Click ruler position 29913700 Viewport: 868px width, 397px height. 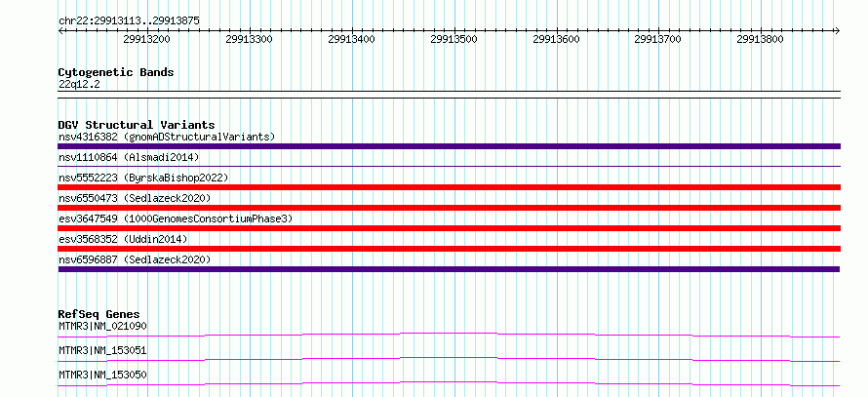657,39
